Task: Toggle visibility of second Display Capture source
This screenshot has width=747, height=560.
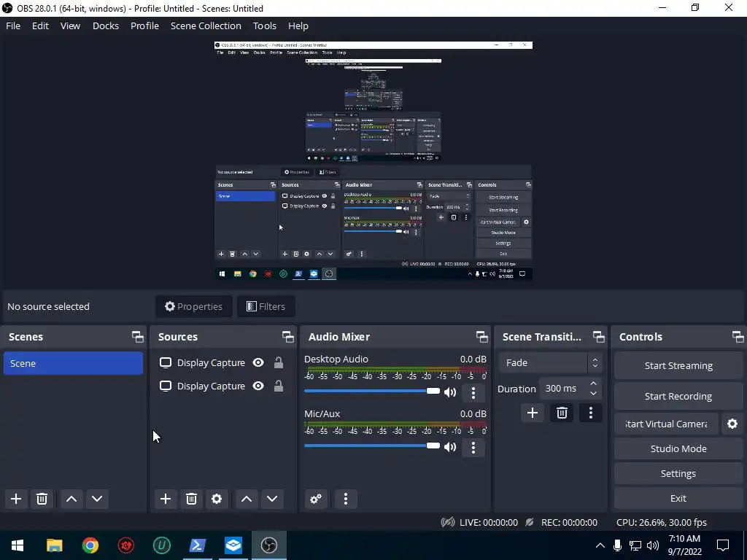Action: 258,386
